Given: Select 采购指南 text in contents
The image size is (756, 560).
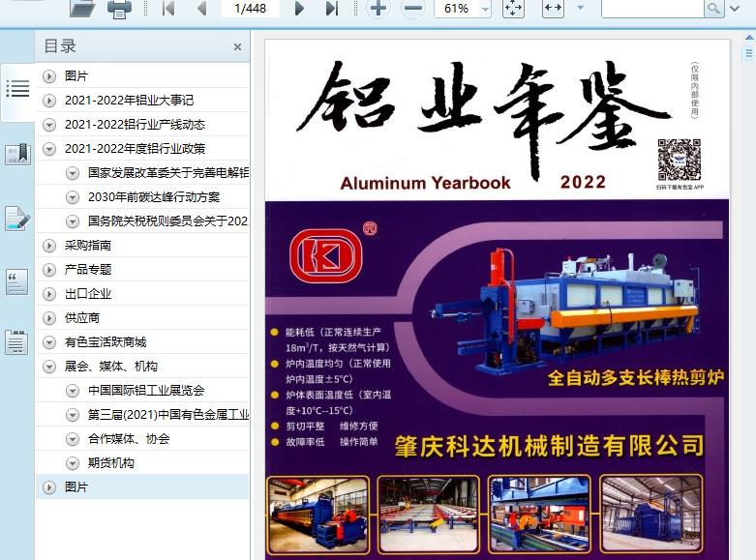Looking at the screenshot, I should pos(88,246).
